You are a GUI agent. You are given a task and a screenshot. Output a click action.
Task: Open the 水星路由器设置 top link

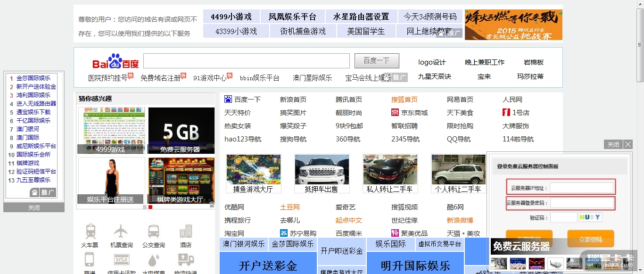click(x=361, y=17)
